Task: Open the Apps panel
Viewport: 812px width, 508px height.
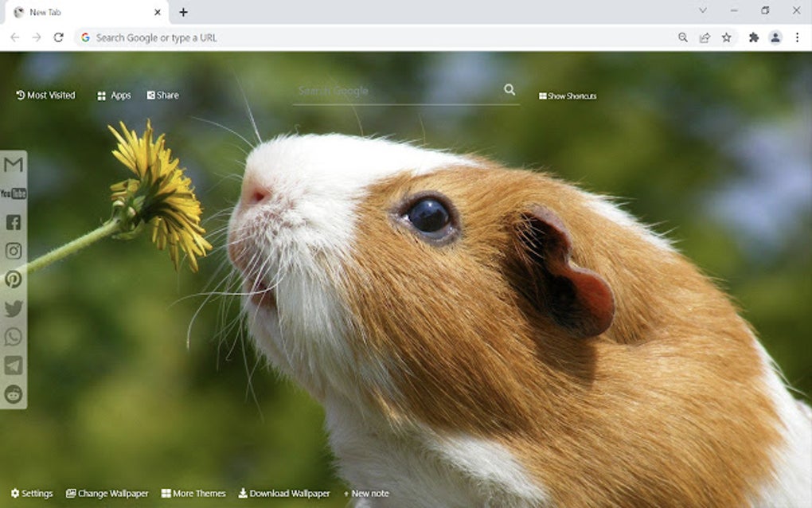Action: click(114, 95)
